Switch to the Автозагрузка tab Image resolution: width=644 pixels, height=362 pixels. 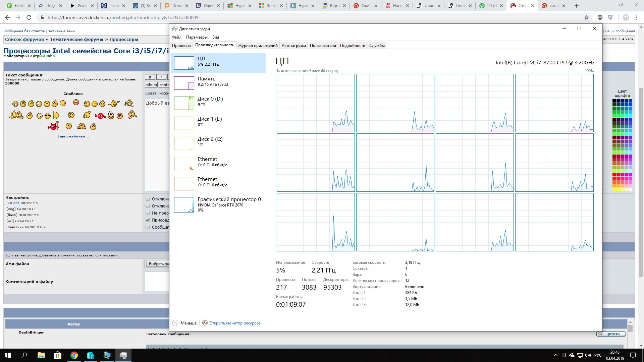[x=293, y=46]
